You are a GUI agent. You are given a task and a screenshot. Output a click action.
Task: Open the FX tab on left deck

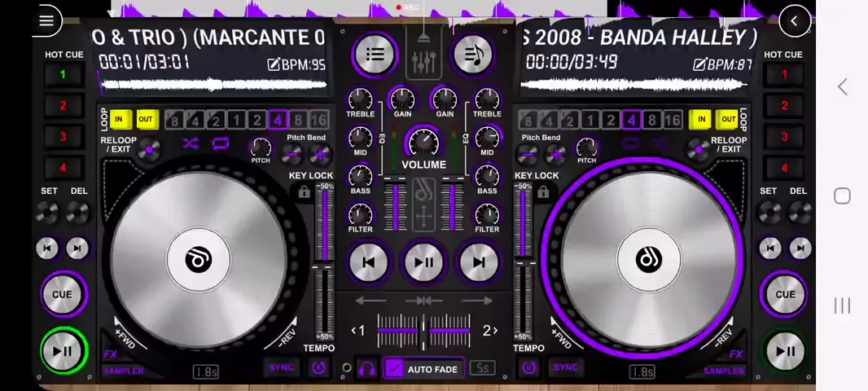coord(111,354)
